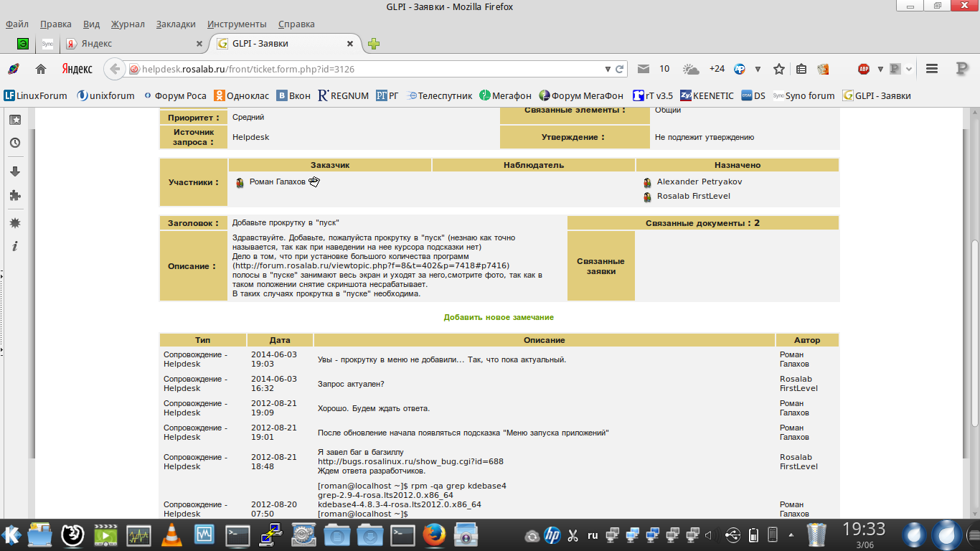This screenshot has height=551, width=980.
Task: Open the Инструменты menu
Action: pos(237,24)
